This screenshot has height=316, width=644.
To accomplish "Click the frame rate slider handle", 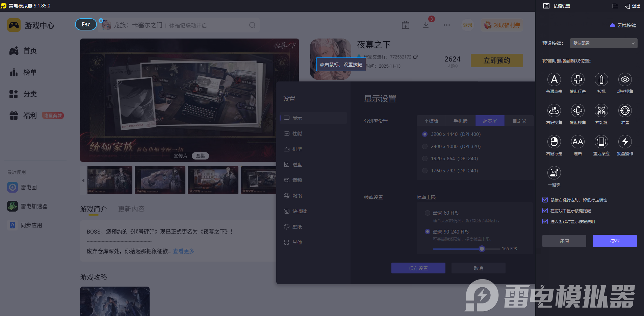I will pos(482,249).
